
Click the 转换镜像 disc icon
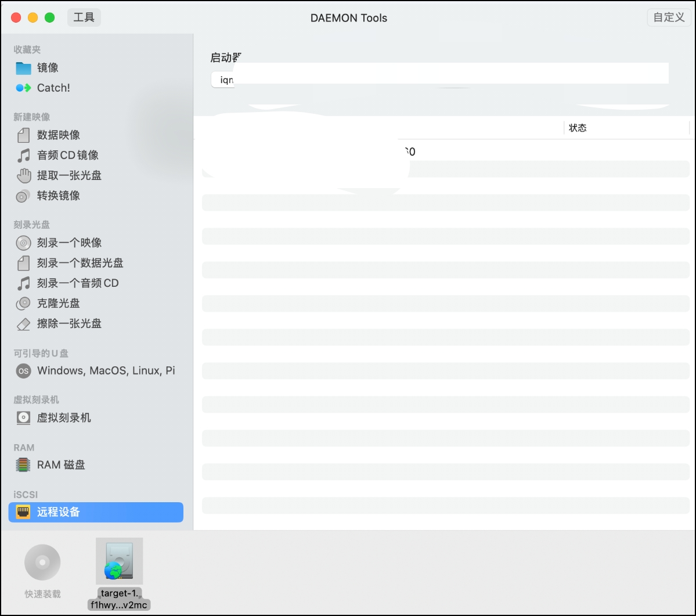coord(23,196)
